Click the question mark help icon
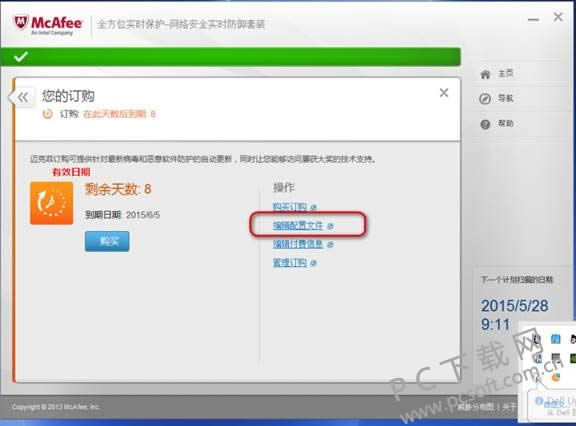 click(x=485, y=124)
